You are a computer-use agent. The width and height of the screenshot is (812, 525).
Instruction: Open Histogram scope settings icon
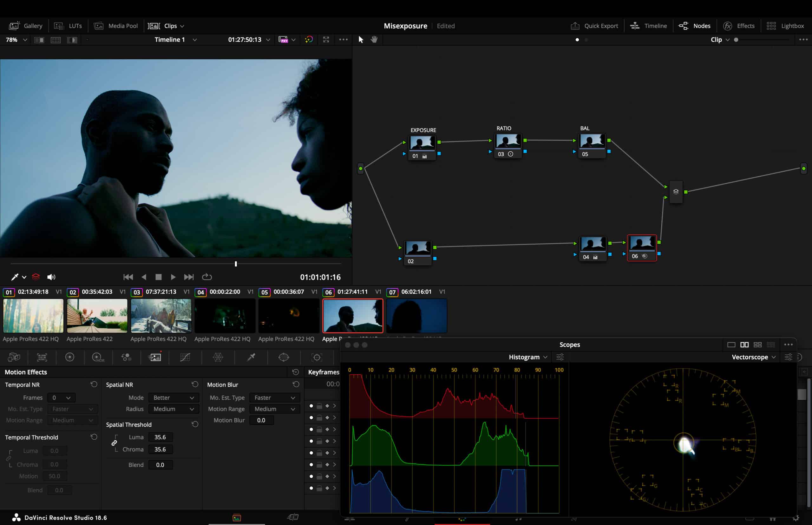tap(560, 357)
